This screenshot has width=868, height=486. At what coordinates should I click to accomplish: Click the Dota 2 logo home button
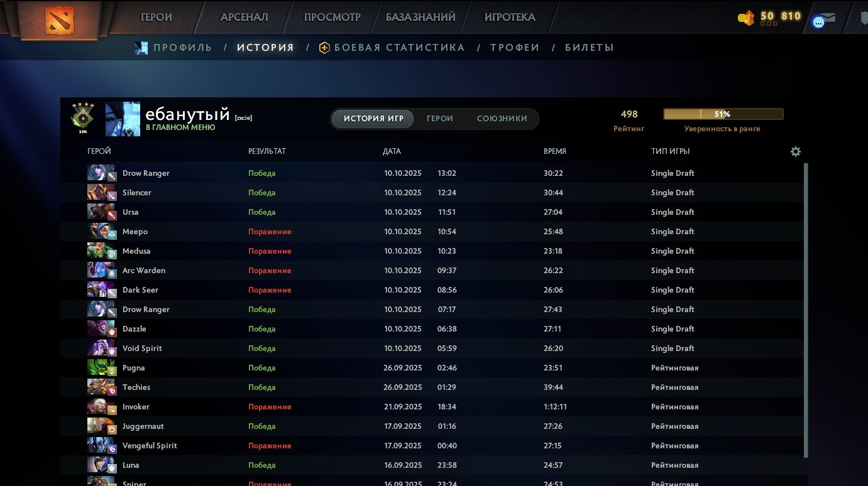pyautogui.click(x=60, y=21)
